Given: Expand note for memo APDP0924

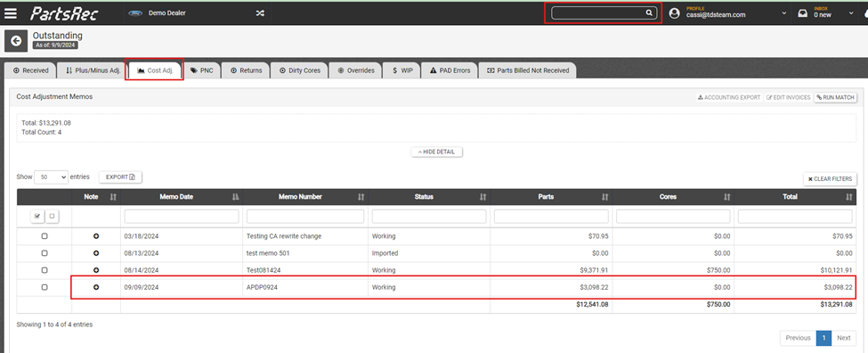Looking at the screenshot, I should coord(96,287).
